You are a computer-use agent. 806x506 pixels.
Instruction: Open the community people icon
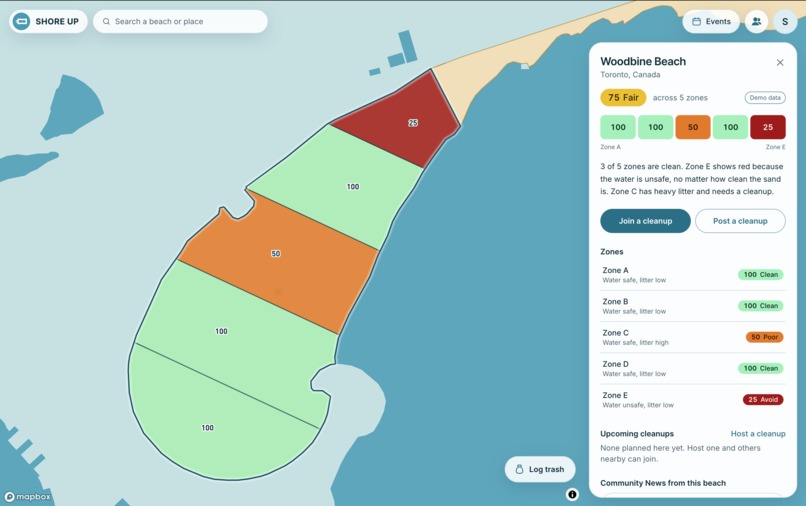click(x=756, y=22)
